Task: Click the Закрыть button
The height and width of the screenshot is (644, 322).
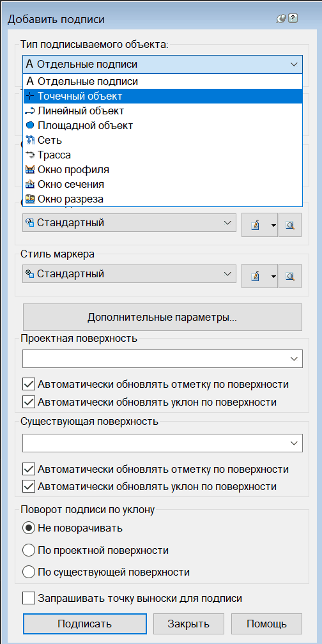Action: click(188, 624)
